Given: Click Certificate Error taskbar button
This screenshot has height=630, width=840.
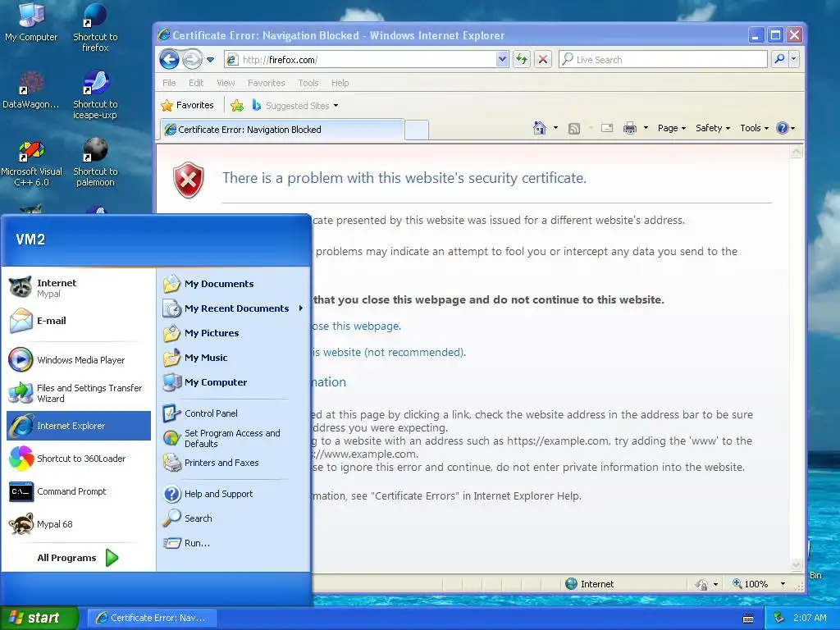Looking at the screenshot, I should 152,618.
